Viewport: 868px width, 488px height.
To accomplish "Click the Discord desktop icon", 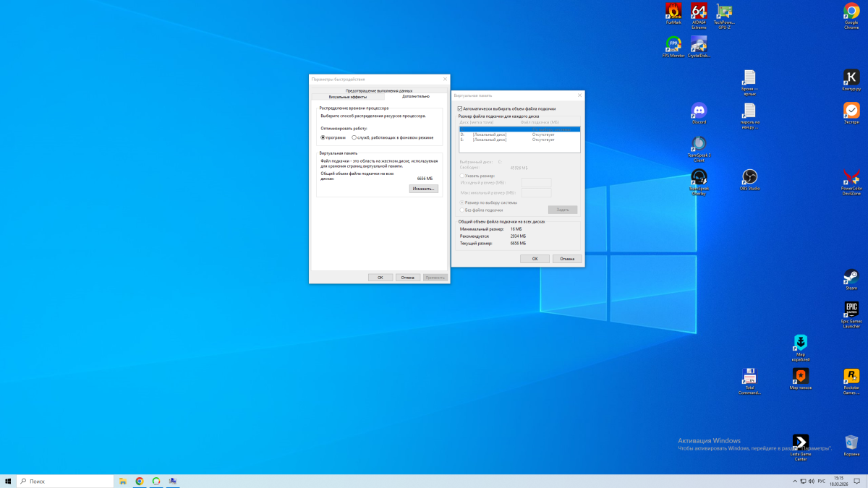I will [699, 111].
